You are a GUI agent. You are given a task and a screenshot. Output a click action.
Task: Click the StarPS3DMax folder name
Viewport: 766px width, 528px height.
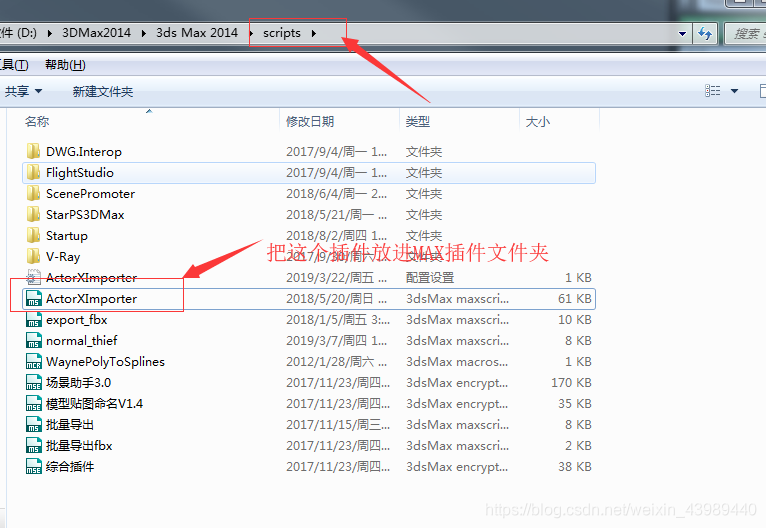[x=85, y=214]
